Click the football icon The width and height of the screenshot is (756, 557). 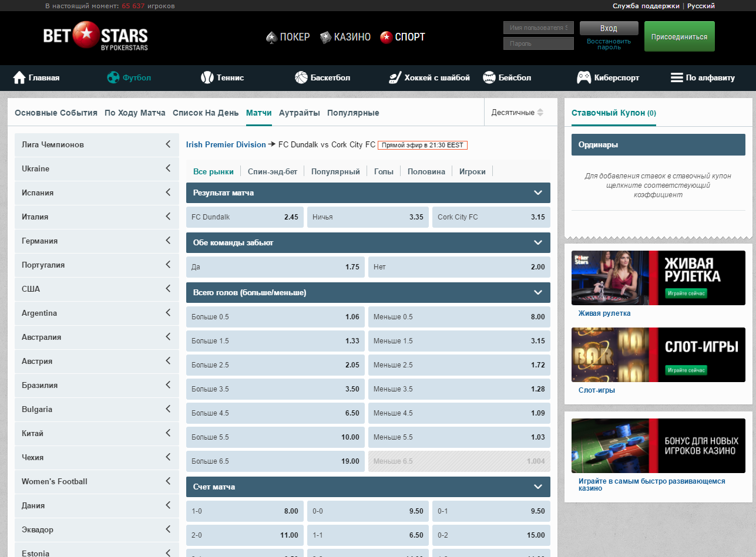pos(113,77)
